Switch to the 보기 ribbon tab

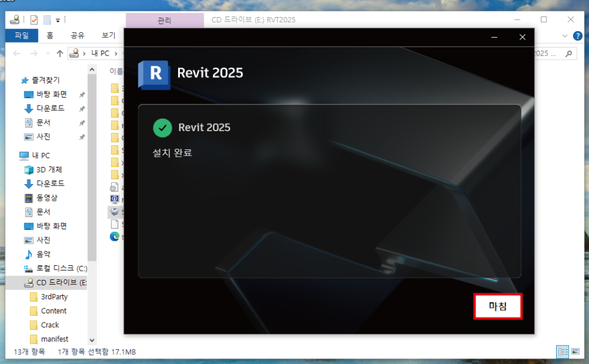coord(108,35)
